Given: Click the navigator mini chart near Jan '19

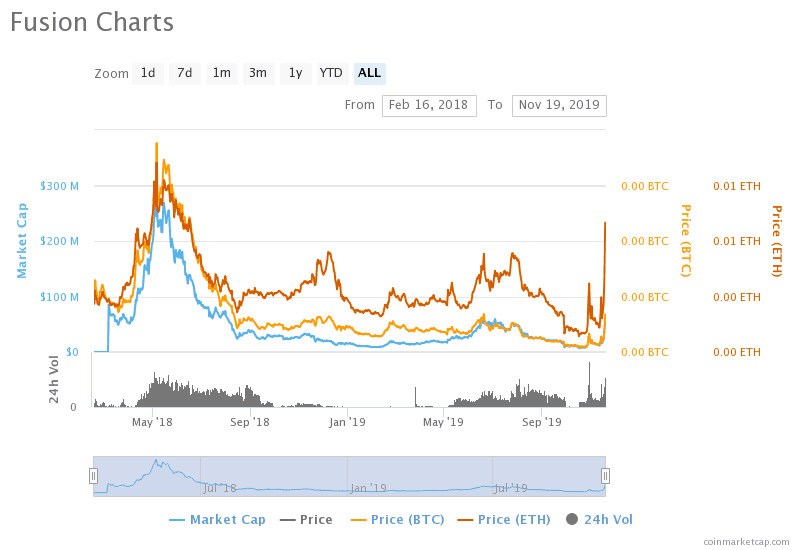Looking at the screenshot, I should [368, 488].
